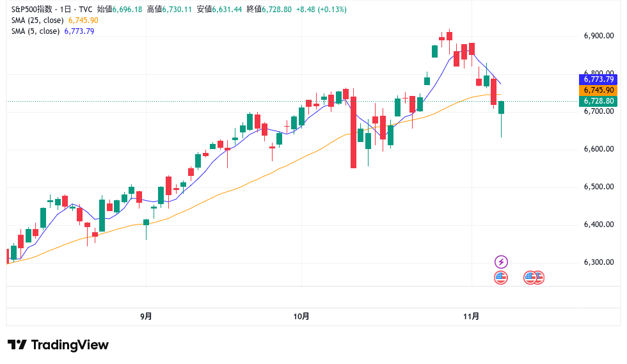Click the rightmost US flag event icon

(538, 278)
